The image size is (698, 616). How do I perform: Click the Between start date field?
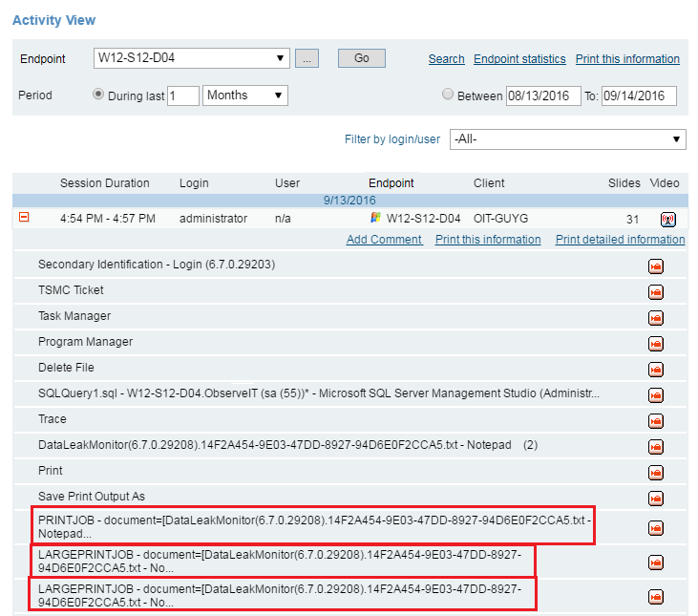coord(542,96)
